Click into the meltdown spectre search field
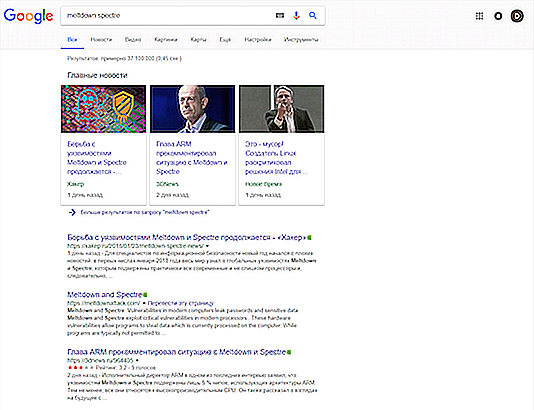The height and width of the screenshot is (410, 534). point(167,15)
